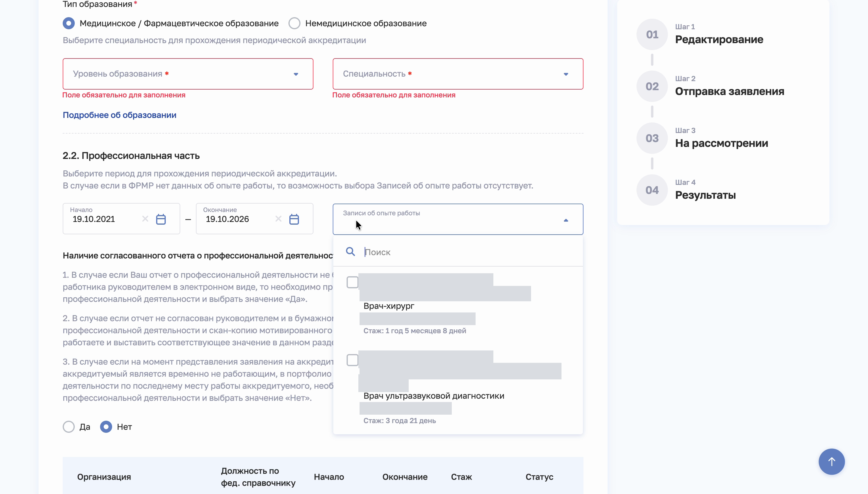
Task: Open the Подробнее об образовании link
Action: tap(119, 115)
